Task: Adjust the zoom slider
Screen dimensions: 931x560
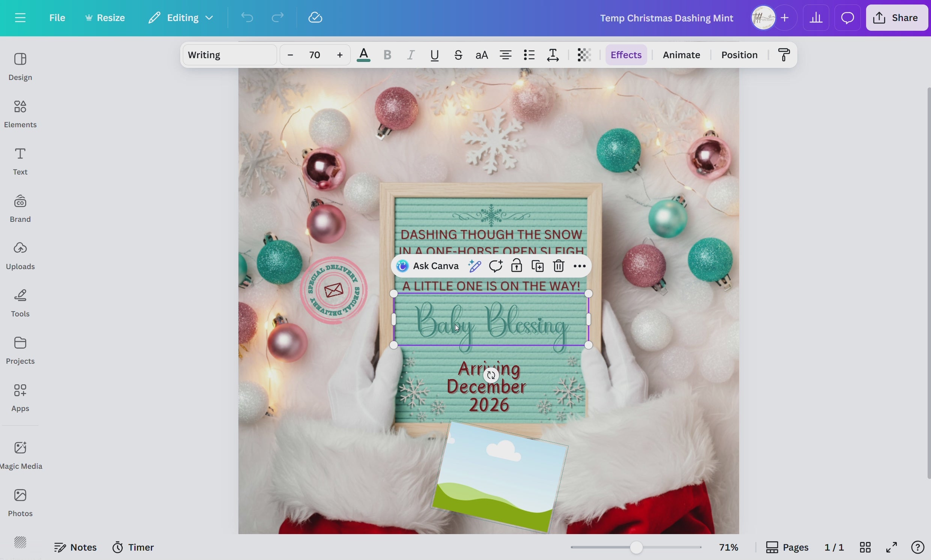Action: pos(636,546)
